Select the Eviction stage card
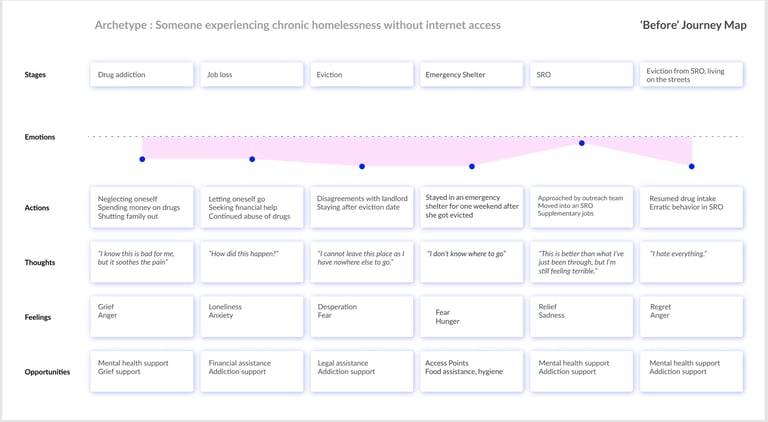 (x=361, y=74)
